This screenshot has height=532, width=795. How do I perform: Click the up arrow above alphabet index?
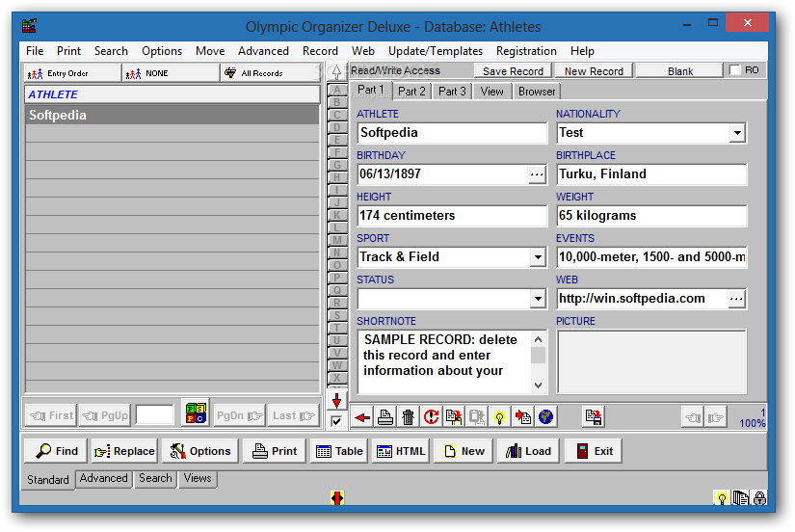pyautogui.click(x=336, y=72)
